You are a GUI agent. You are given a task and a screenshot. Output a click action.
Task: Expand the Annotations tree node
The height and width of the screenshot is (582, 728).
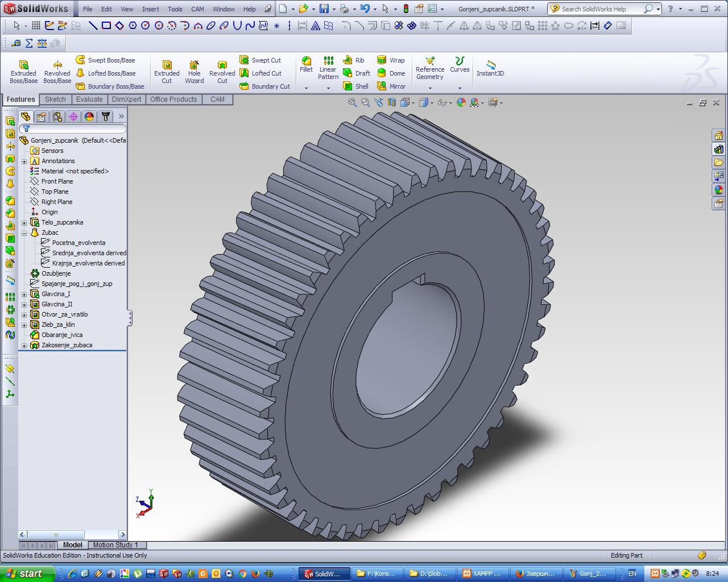click(x=24, y=161)
